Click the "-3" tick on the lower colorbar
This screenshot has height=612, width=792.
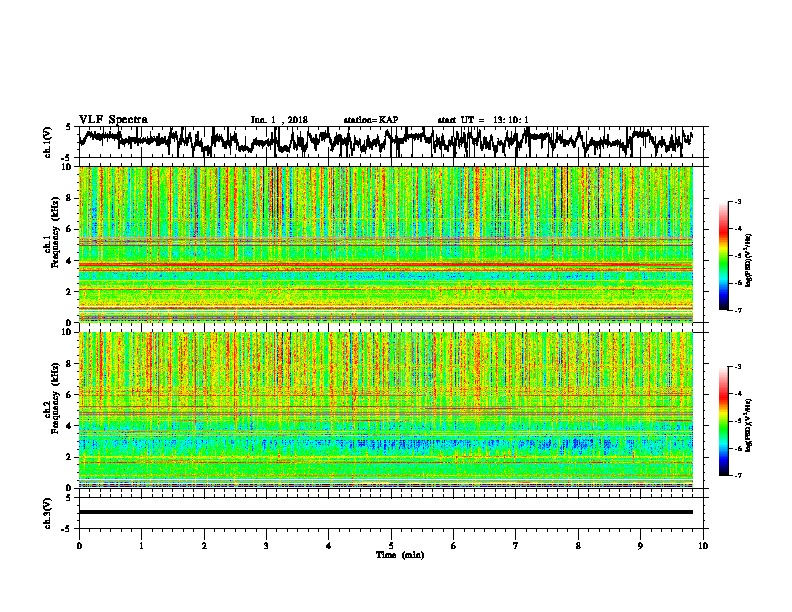(x=738, y=367)
